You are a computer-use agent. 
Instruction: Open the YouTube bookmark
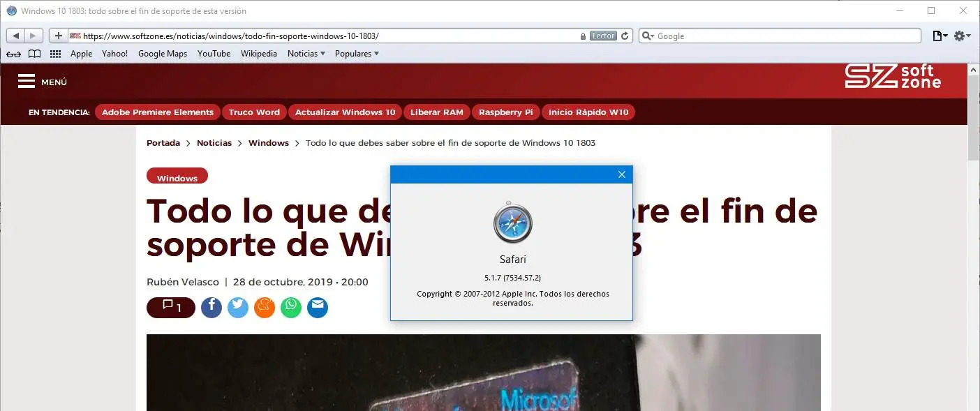[214, 54]
